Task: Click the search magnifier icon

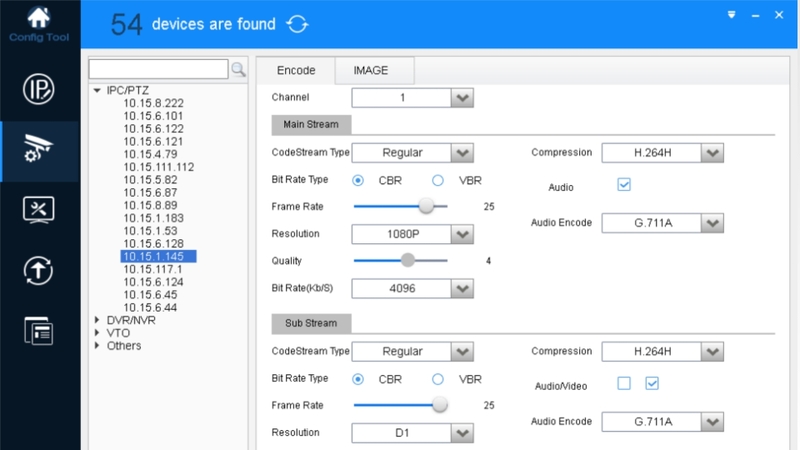Action: point(238,69)
